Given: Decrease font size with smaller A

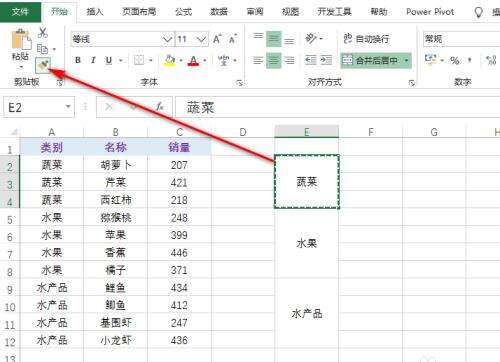Looking at the screenshot, I should [x=233, y=39].
